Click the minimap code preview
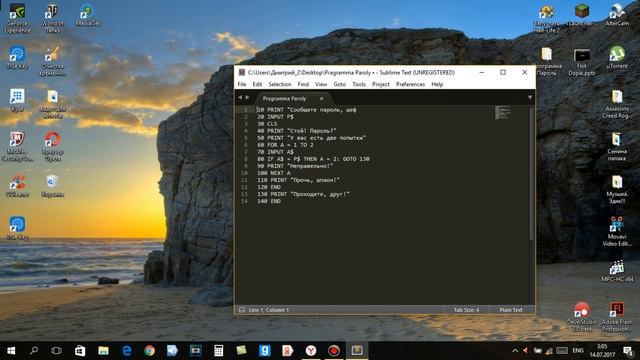Viewport: 640px width, 360px height. click(502, 112)
